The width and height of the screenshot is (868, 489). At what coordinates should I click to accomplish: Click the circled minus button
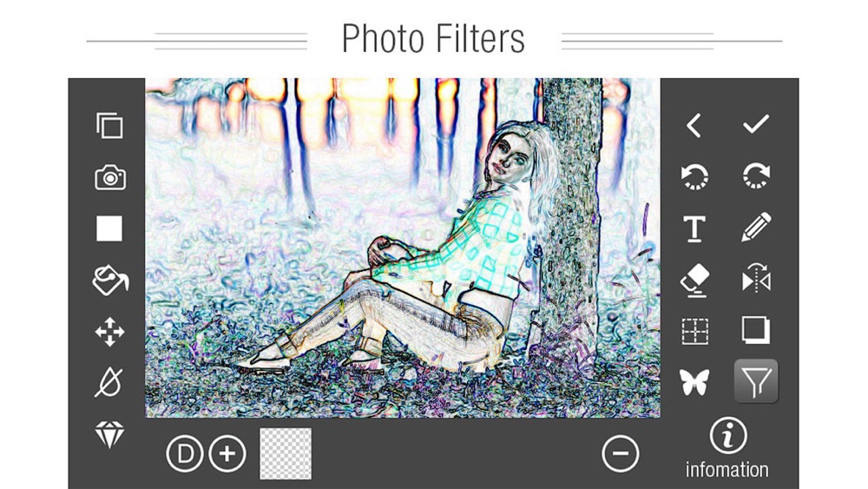pos(621,454)
